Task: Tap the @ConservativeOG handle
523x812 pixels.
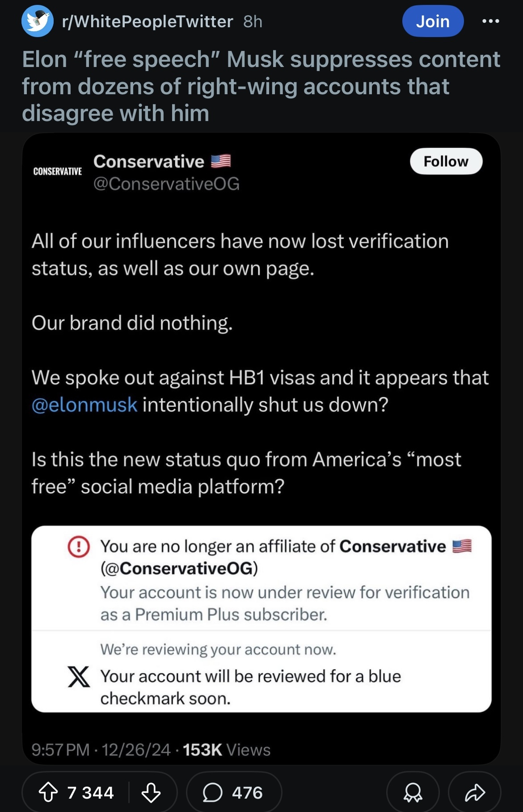Action: point(166,184)
